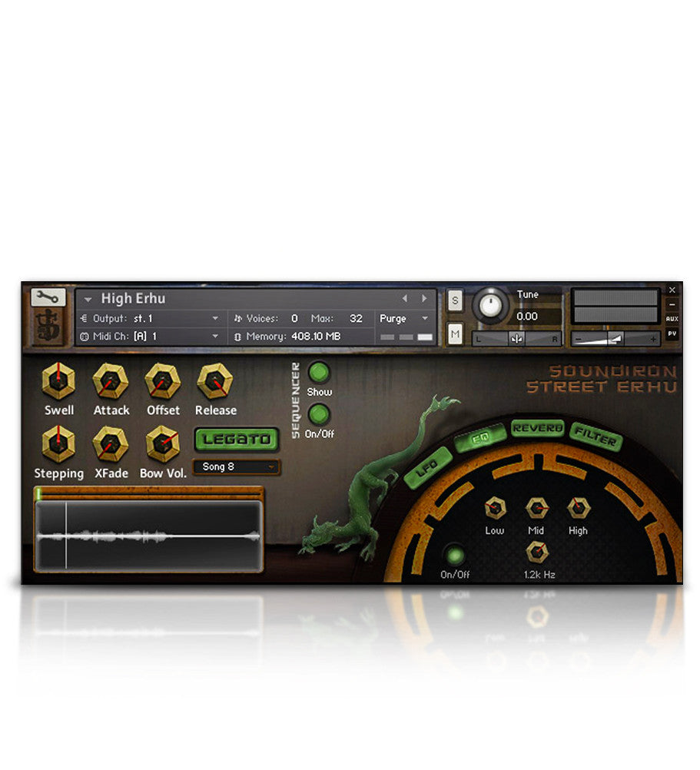Enable the LEGATO mode button

click(x=238, y=440)
